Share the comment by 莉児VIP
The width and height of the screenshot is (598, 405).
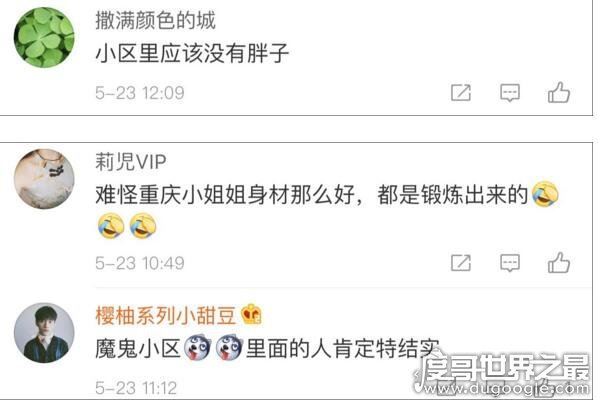[461, 263]
